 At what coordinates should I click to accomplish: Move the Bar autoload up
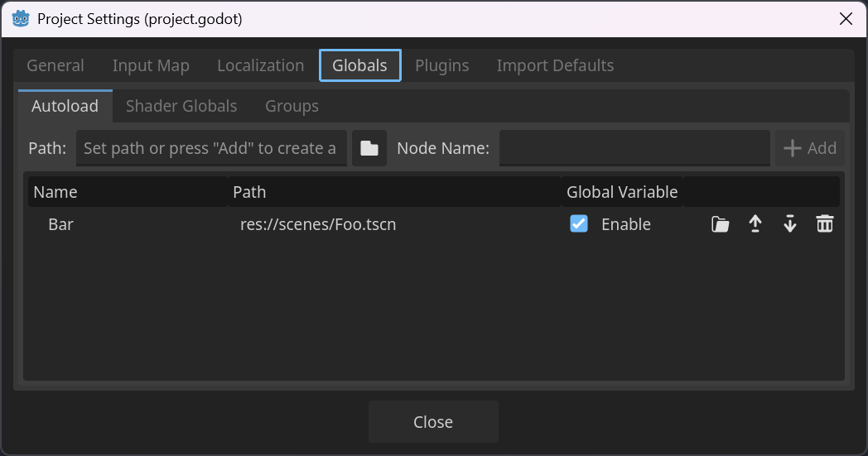tap(755, 224)
